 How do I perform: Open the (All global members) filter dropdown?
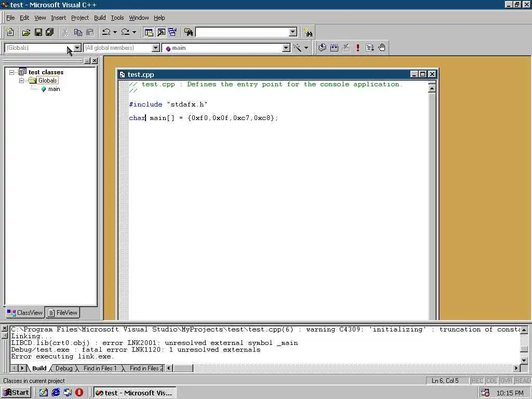[155, 48]
